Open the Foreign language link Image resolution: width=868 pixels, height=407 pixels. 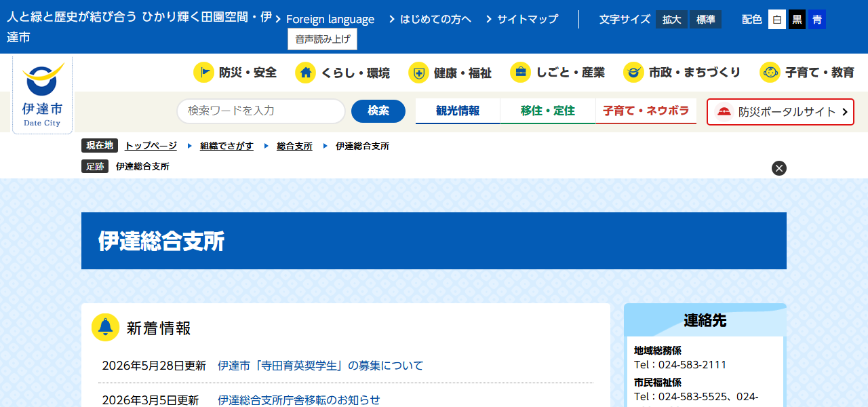(330, 19)
